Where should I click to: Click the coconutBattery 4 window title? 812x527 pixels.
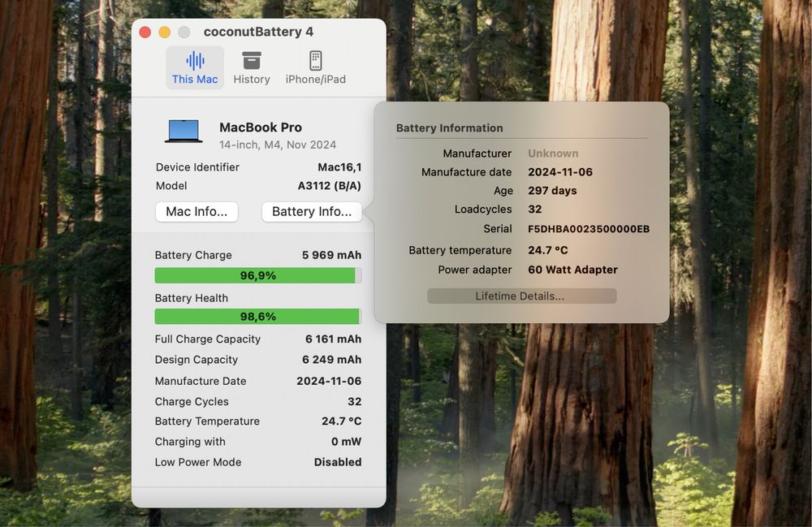click(258, 32)
